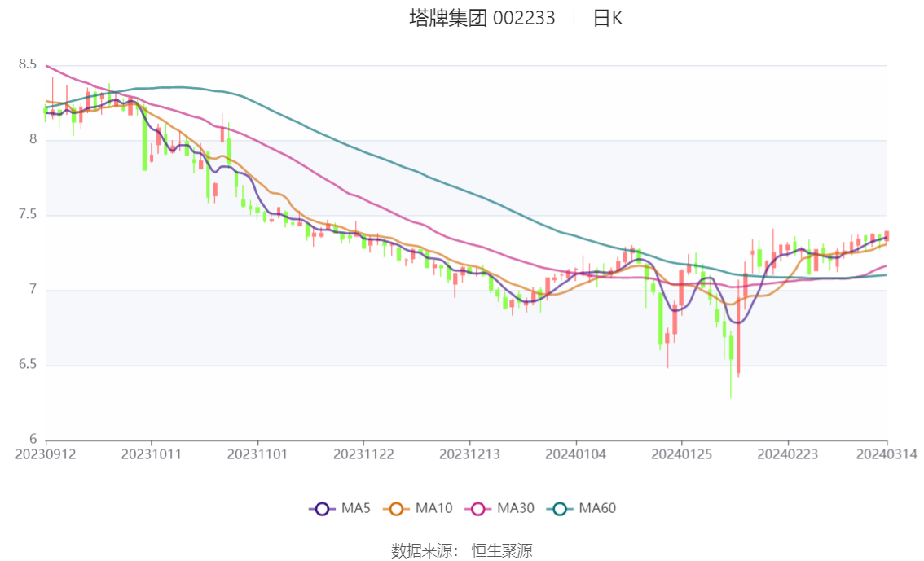
Task: Hide the MA5 series via its label
Action: [356, 508]
